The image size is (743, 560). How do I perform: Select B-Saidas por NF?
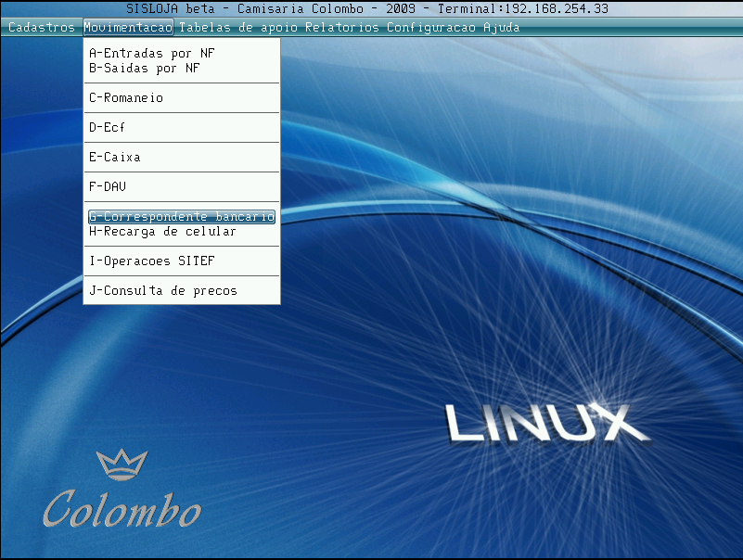[x=144, y=69]
